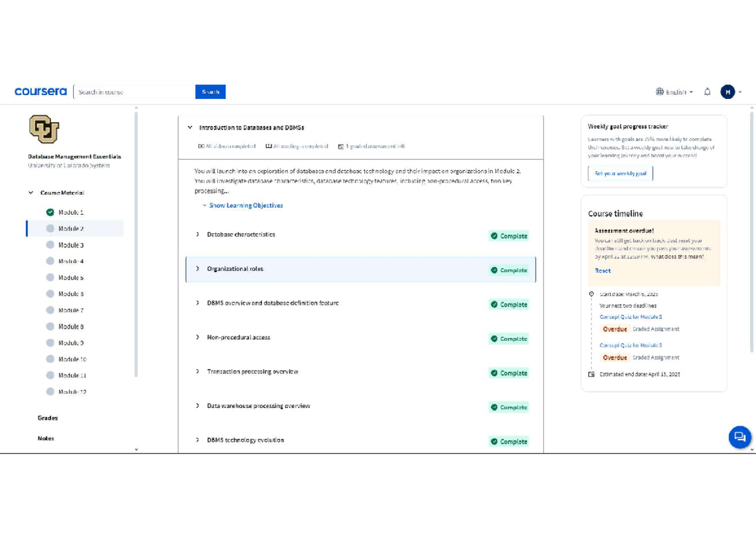Click the Coursera logo
This screenshot has height=534, width=756.
[x=40, y=92]
